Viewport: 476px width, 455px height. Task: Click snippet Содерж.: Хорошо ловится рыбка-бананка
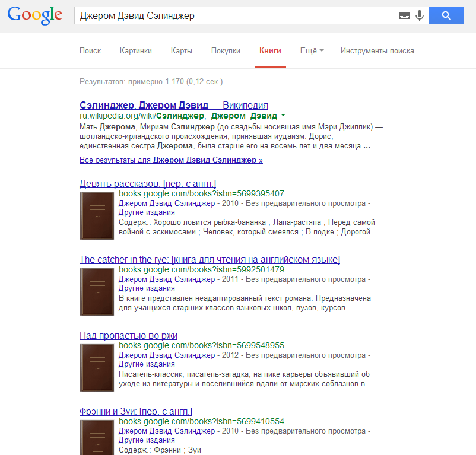(249, 227)
